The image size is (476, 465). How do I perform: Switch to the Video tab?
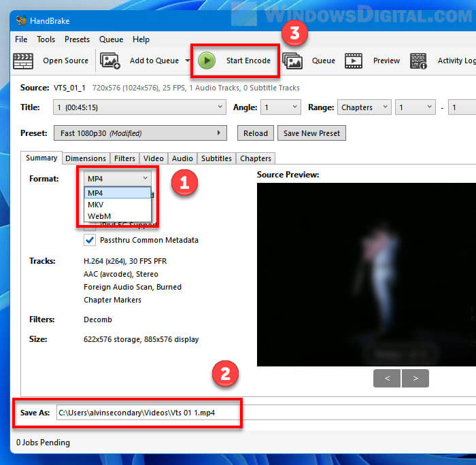[x=153, y=158]
